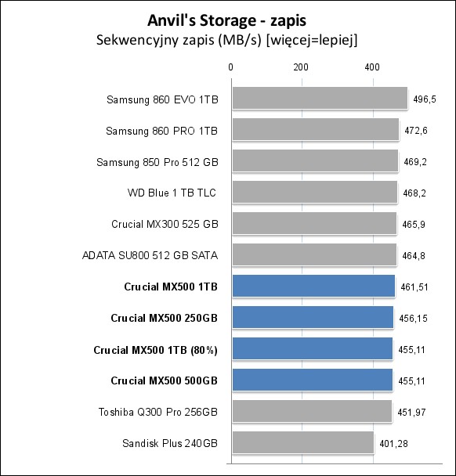The height and width of the screenshot is (476, 456).
Task: Click the Crucial MX500 1TB (80%) bar
Action: [313, 348]
